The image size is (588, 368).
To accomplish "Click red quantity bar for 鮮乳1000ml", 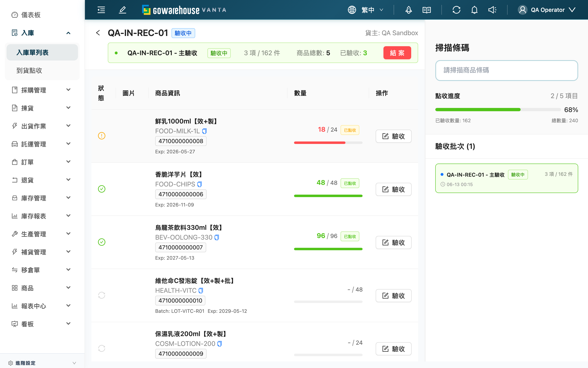I will 328,143.
